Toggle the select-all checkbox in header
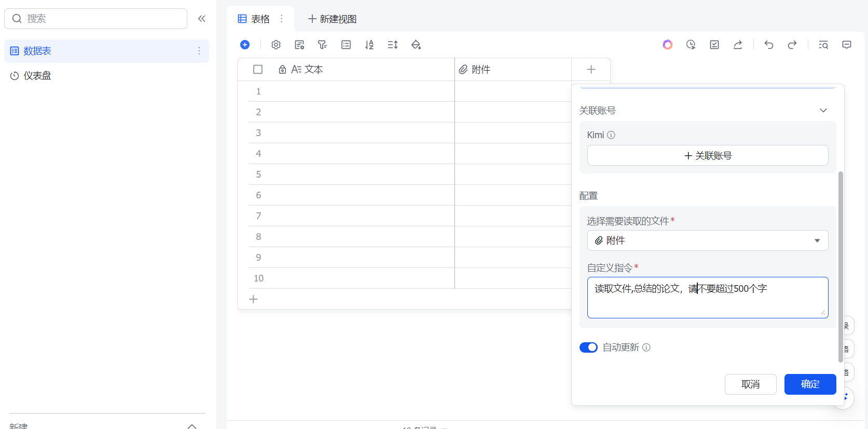 (x=258, y=70)
